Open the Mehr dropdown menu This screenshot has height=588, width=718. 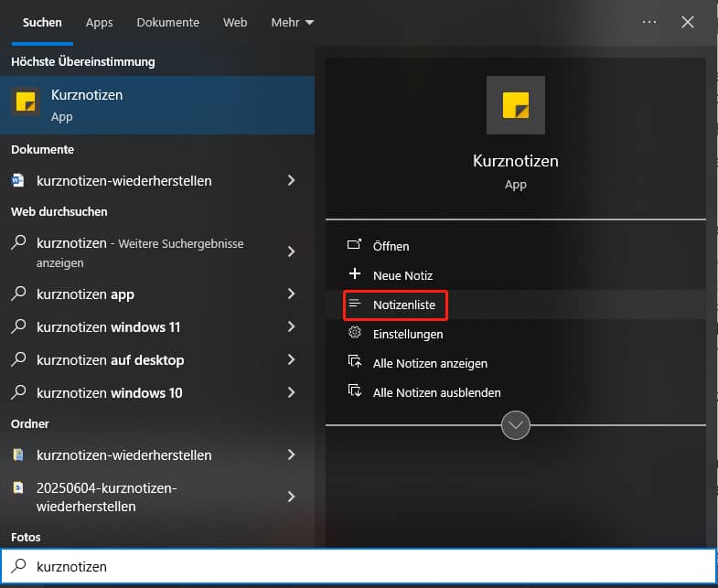click(x=292, y=23)
